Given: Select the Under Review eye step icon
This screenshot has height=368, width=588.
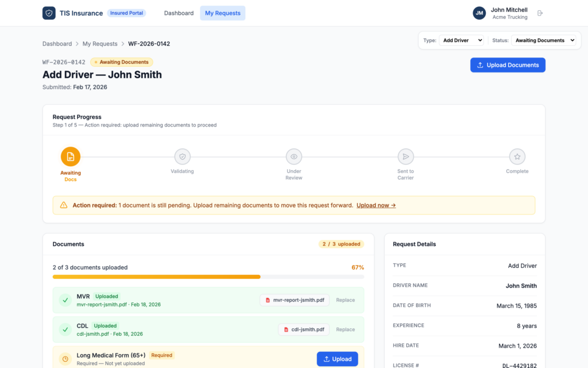Looking at the screenshot, I should coord(293,156).
